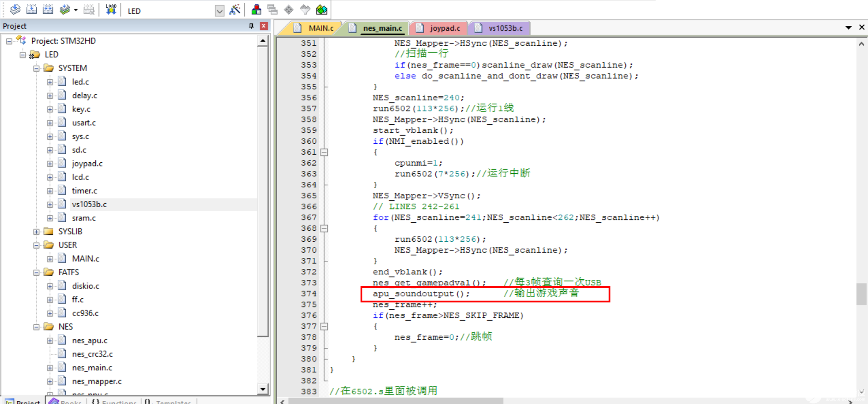Click the Batch build layered icon
Screen dimensions: 868x404
click(x=65, y=10)
